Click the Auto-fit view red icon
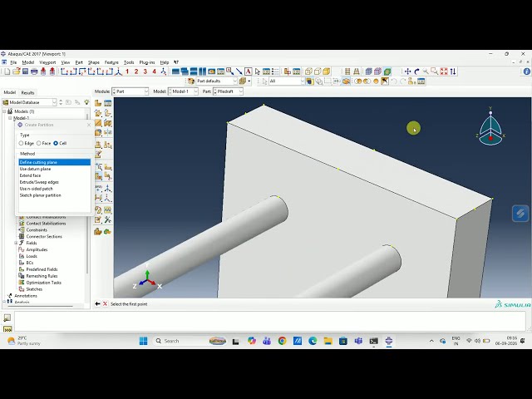This screenshot has width=532, height=399. (x=444, y=71)
